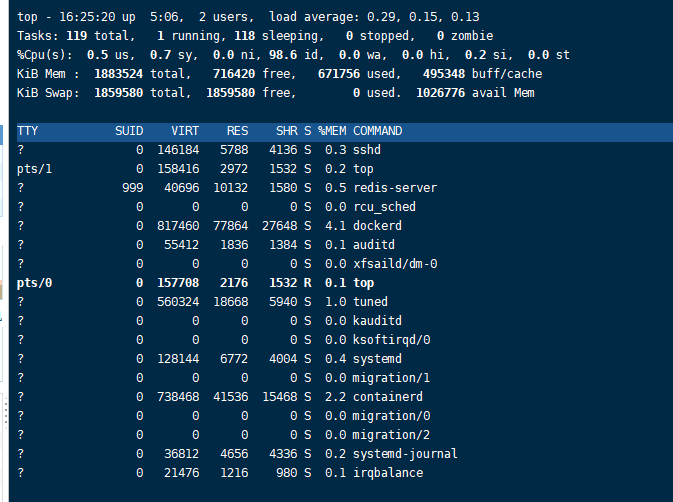Click the pts/1 TTY value
673x502 pixels.
[35, 169]
